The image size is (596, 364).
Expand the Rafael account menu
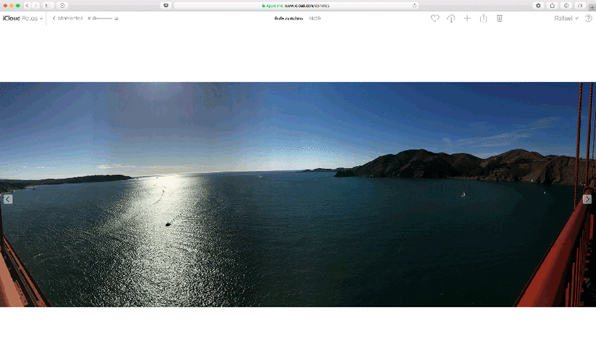566,18
